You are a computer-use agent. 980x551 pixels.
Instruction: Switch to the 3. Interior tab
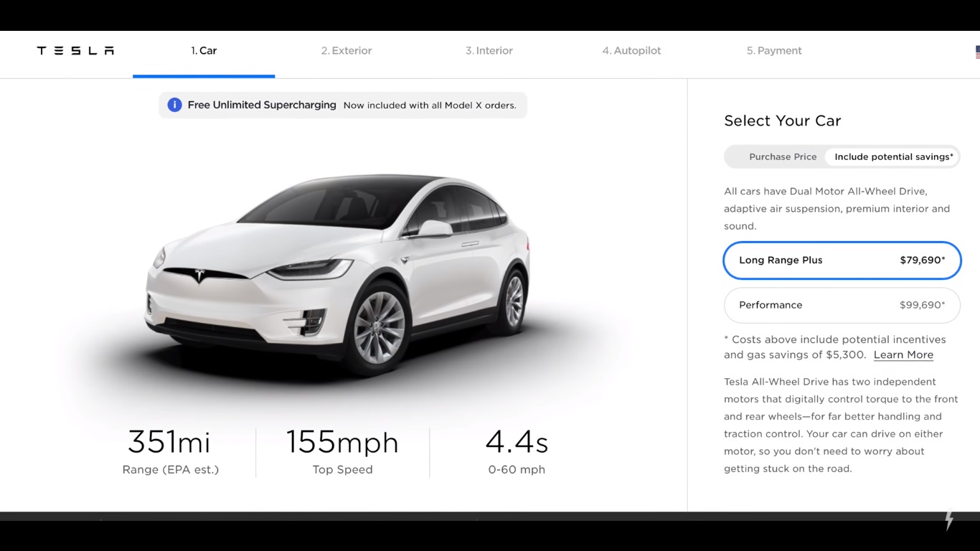489,51
